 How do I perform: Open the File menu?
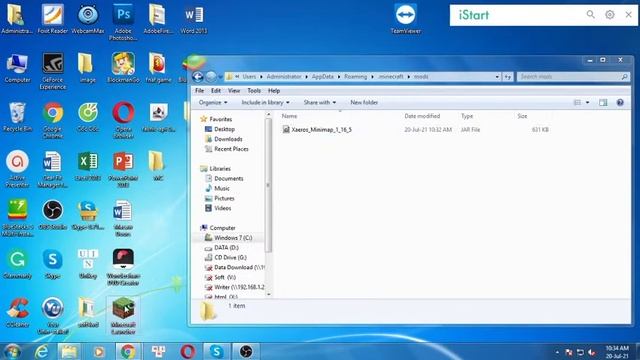[200, 91]
